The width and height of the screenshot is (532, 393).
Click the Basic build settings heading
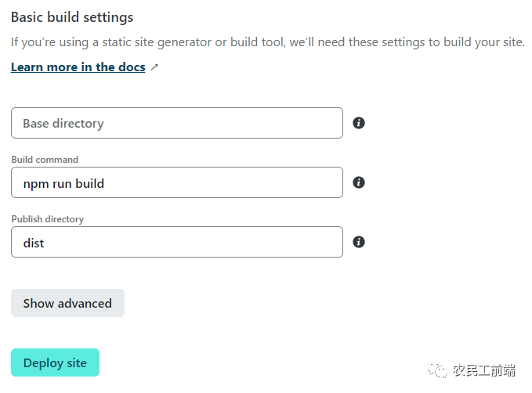tap(72, 17)
